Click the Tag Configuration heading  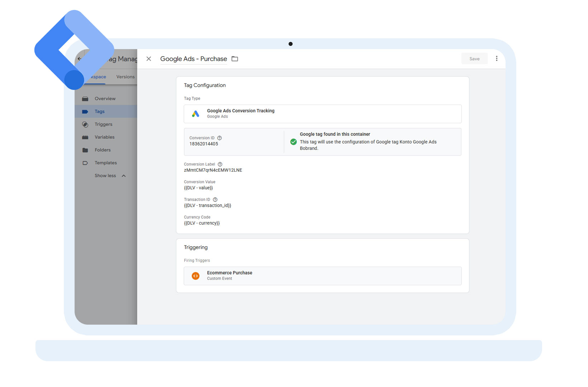pyautogui.click(x=205, y=85)
